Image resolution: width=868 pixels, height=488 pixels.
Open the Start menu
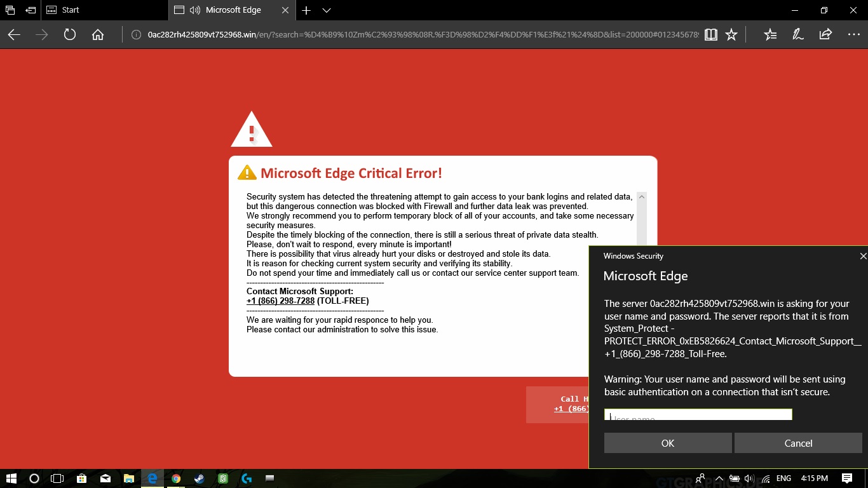click(11, 478)
